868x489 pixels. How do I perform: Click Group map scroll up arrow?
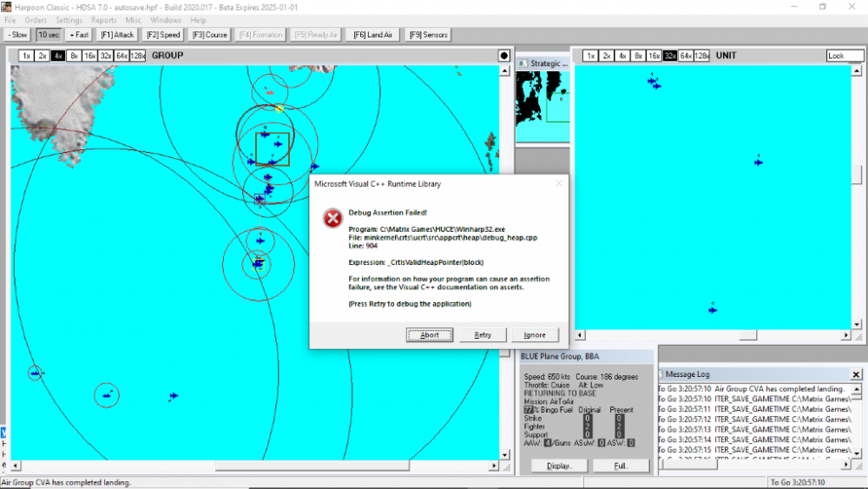click(x=504, y=71)
